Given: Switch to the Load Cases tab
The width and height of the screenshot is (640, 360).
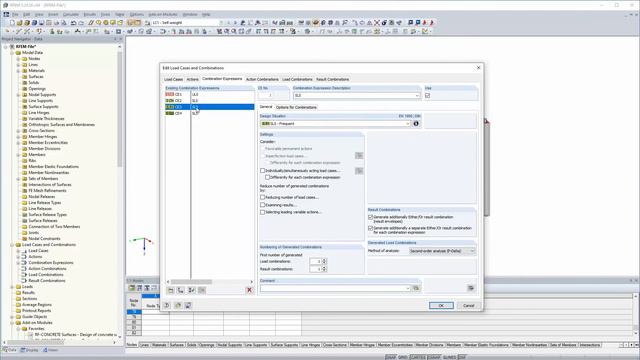Looking at the screenshot, I should 173,79.
